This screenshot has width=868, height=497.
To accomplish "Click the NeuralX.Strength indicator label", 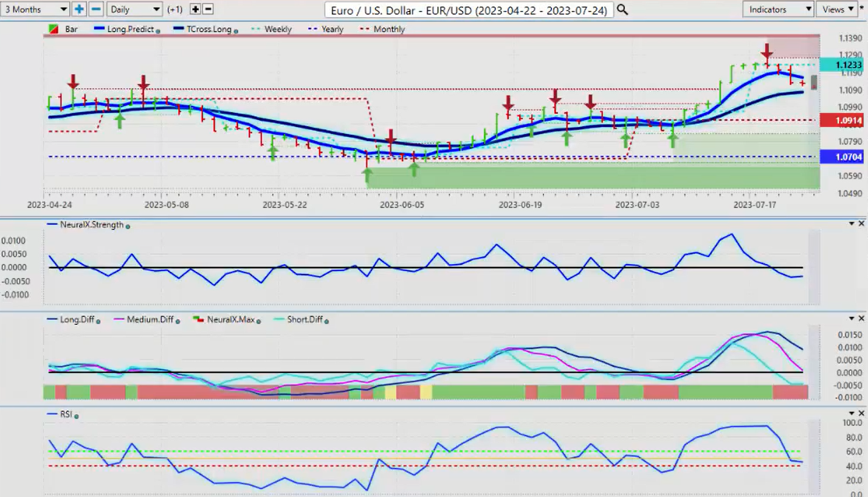I will [91, 224].
